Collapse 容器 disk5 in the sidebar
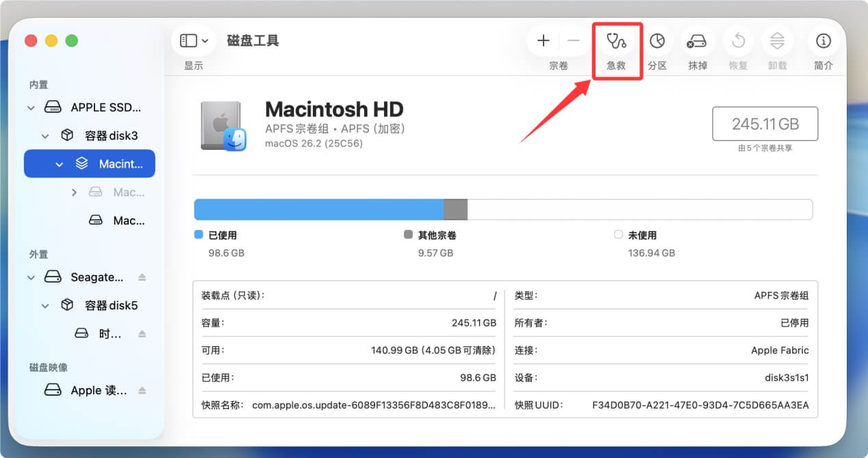The width and height of the screenshot is (868, 458). point(45,305)
